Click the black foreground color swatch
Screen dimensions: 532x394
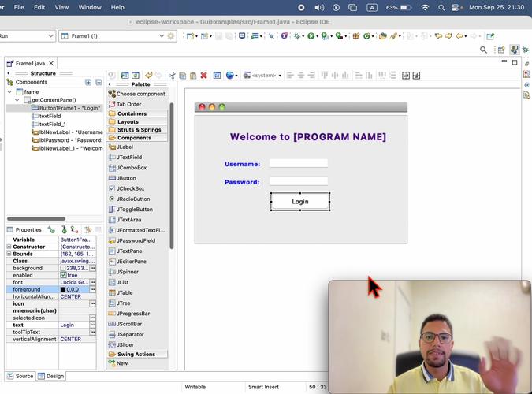(63, 289)
